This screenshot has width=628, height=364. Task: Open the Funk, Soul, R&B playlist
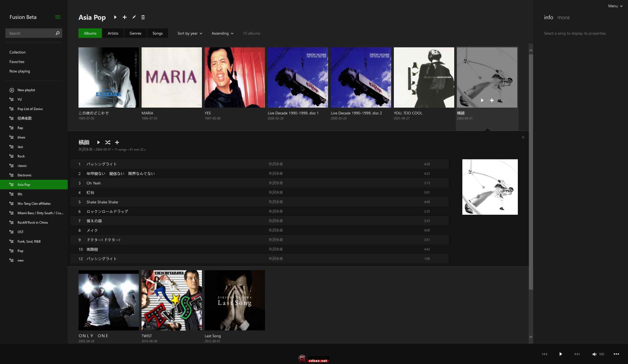pyautogui.click(x=34, y=241)
